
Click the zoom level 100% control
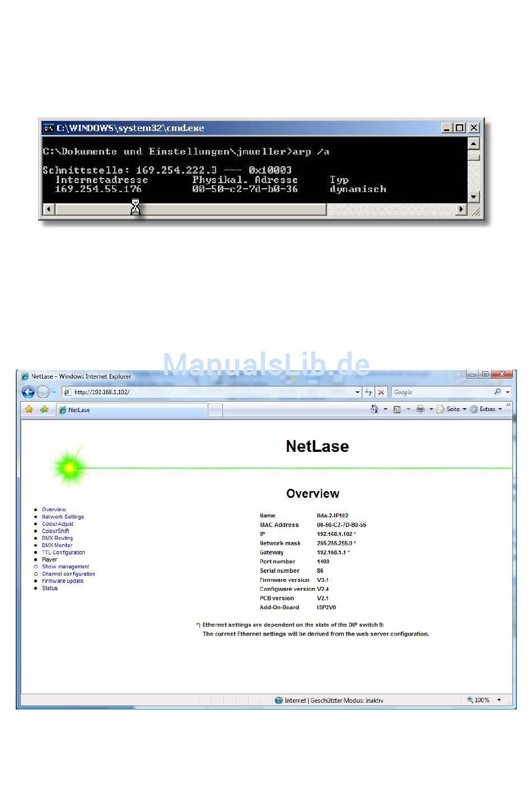tap(478, 700)
